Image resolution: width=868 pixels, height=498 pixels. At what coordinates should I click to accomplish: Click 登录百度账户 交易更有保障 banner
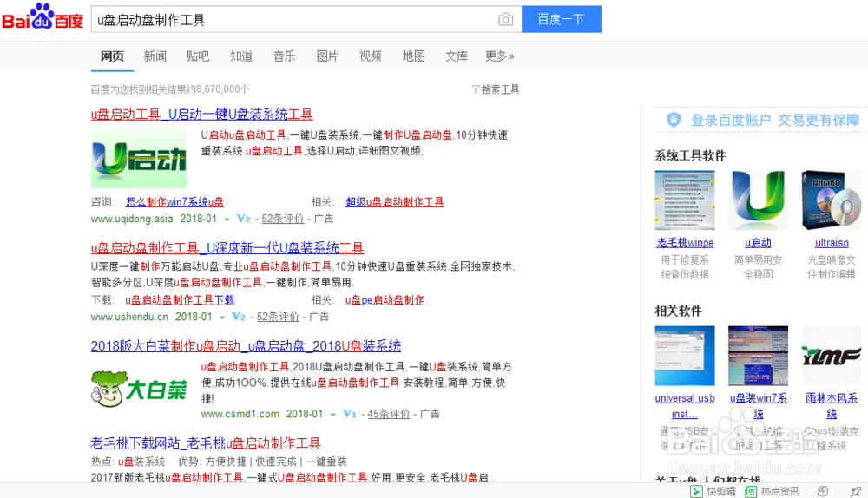pos(762,120)
